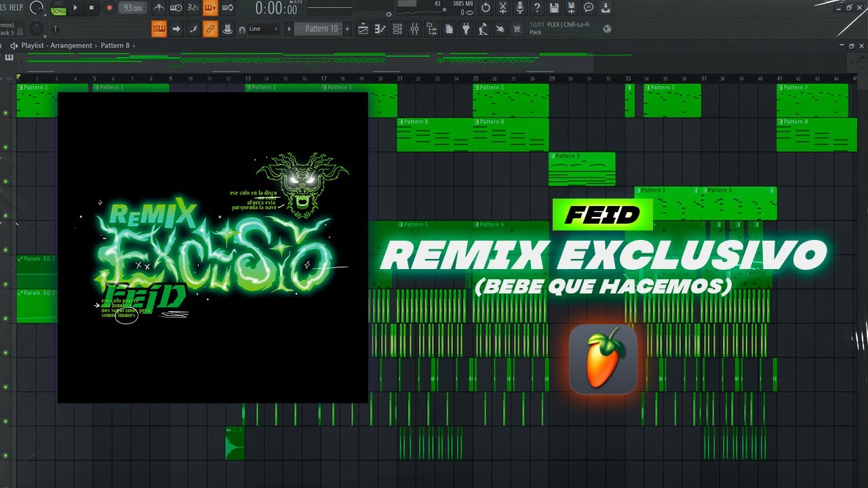Click the speech bubble project info icon
Viewport: 868px width, 488px height.
coord(588,8)
